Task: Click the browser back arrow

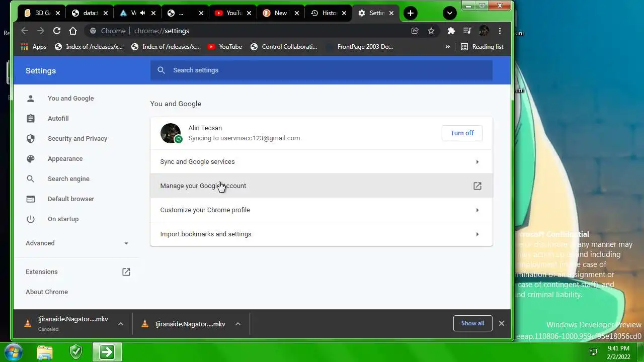Action: coord(25,31)
